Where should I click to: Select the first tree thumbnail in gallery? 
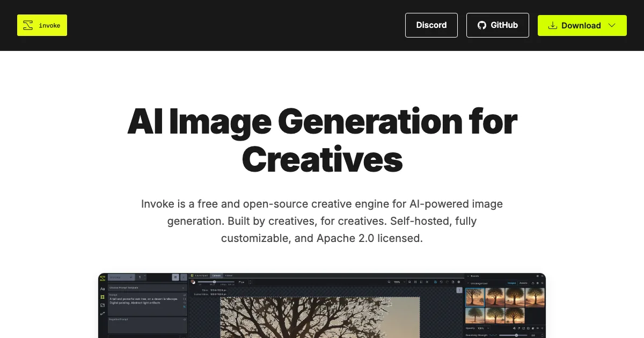[x=475, y=297]
